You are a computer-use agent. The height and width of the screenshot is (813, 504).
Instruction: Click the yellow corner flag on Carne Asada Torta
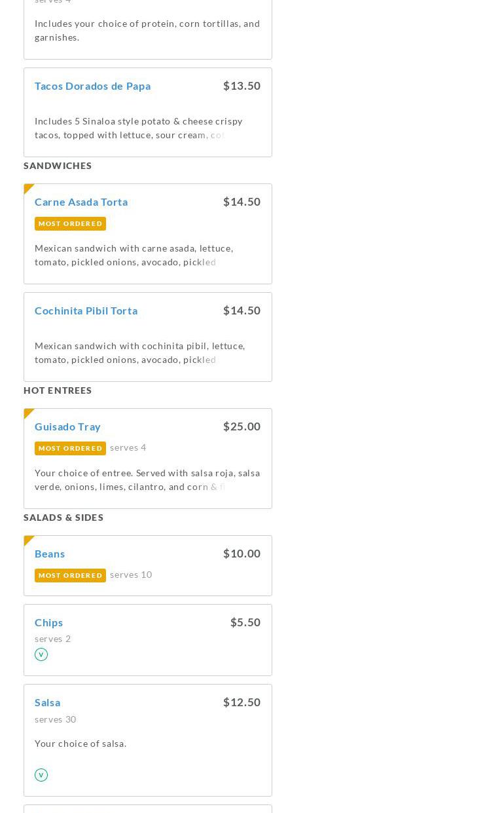point(28,189)
